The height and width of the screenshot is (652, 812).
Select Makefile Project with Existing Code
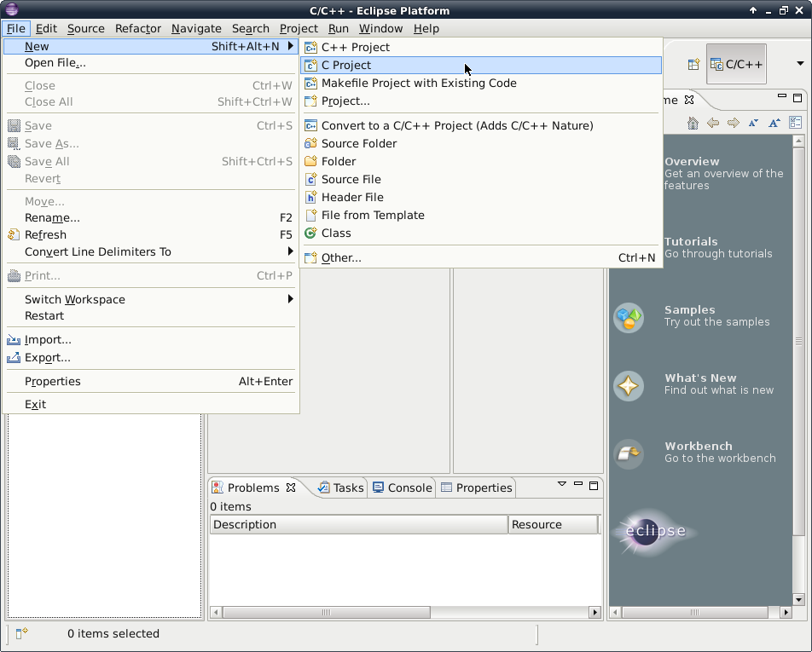click(480, 83)
